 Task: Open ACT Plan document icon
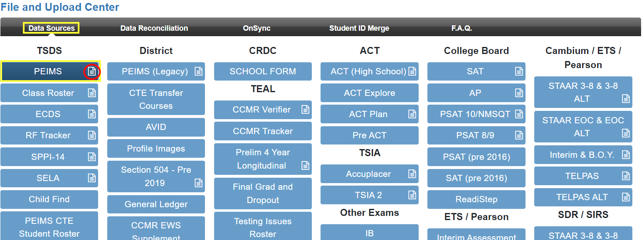tap(412, 114)
